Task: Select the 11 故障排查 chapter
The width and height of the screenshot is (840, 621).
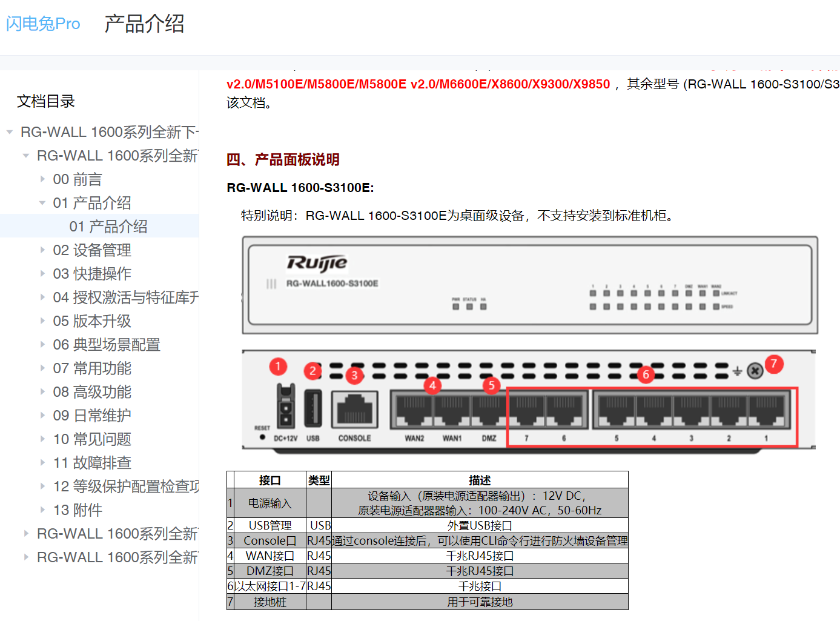Action: (92, 462)
